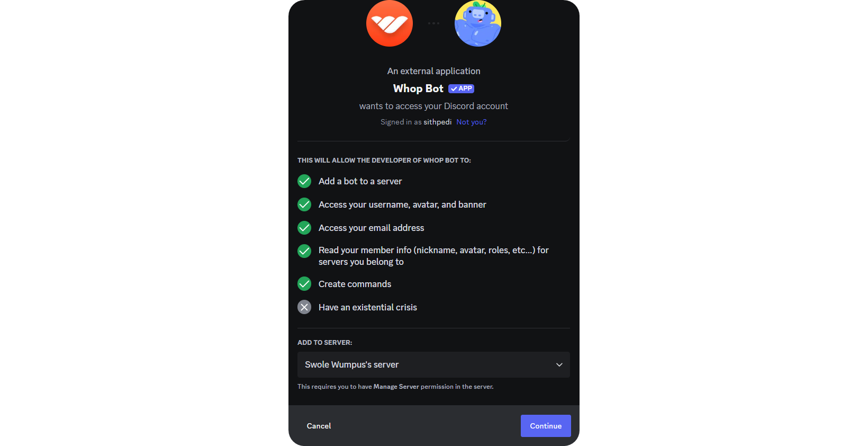Image resolution: width=868 pixels, height=446 pixels.
Task: Click the orange Whop application logo
Action: point(389,23)
